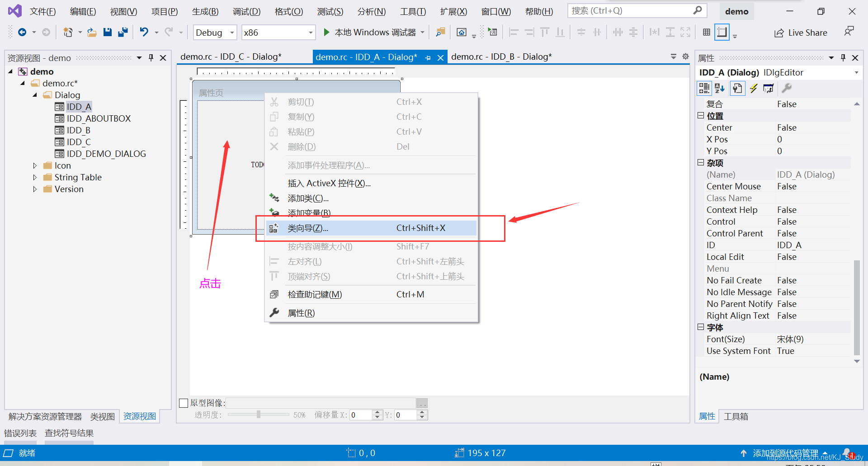Viewport: 868px width, 466px height.
Task: Undo the last action with the undo icon
Action: point(144,32)
